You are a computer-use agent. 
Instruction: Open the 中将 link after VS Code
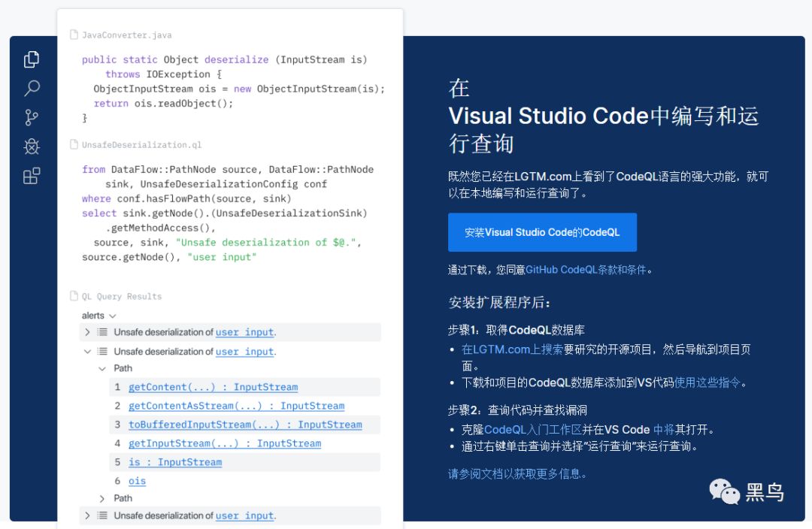(663, 430)
